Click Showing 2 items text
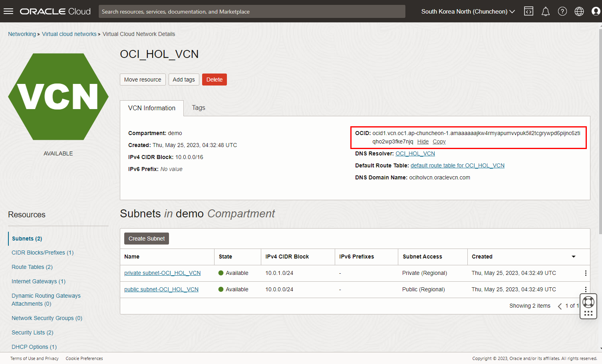 (530, 306)
